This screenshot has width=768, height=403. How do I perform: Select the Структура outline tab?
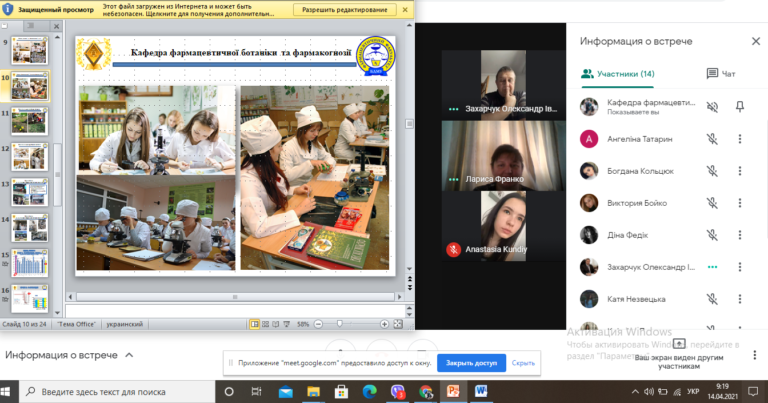pos(31,26)
